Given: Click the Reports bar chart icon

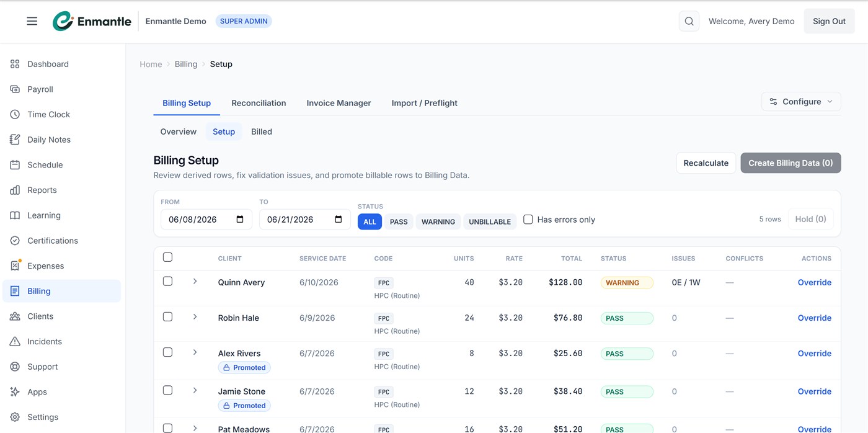Looking at the screenshot, I should [15, 190].
